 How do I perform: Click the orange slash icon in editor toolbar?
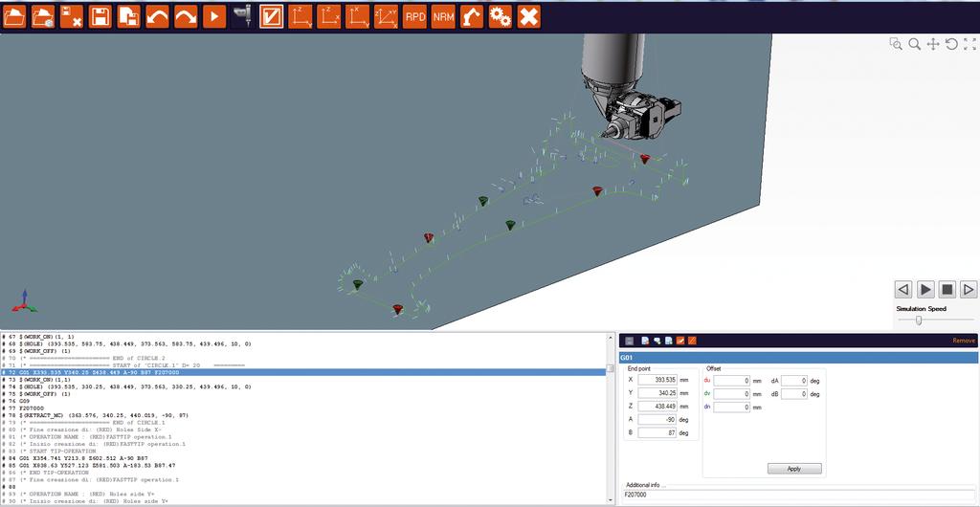pos(693,341)
